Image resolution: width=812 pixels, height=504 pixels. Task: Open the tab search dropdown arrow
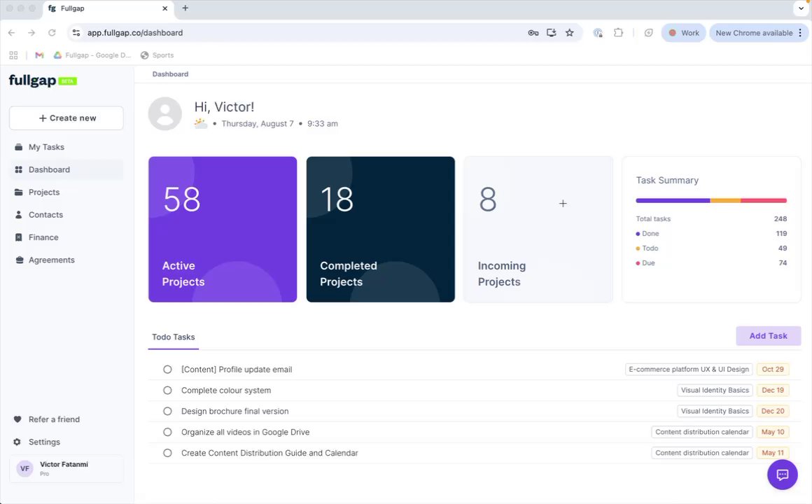click(x=801, y=8)
